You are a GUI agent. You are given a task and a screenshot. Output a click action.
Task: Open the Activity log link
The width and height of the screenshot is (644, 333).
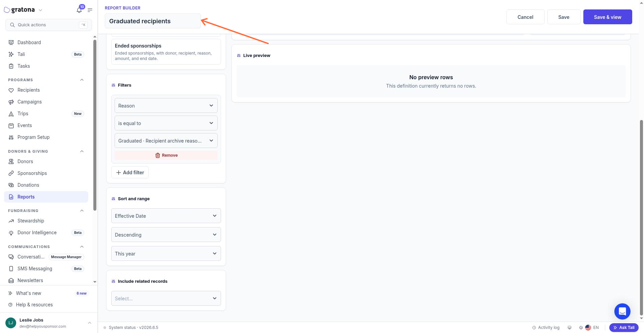[x=546, y=327]
